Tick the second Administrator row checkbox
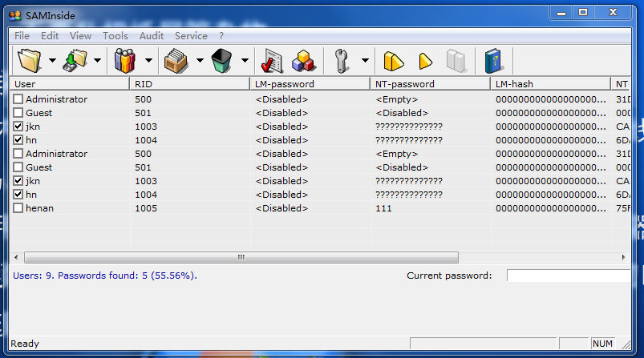Screen dimensions: 644x358 (x=18, y=154)
